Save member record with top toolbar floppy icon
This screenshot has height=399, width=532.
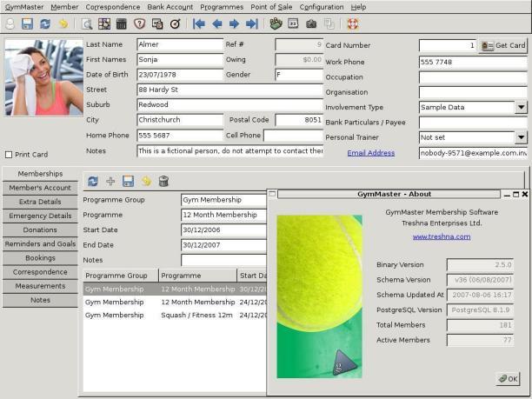tap(27, 23)
